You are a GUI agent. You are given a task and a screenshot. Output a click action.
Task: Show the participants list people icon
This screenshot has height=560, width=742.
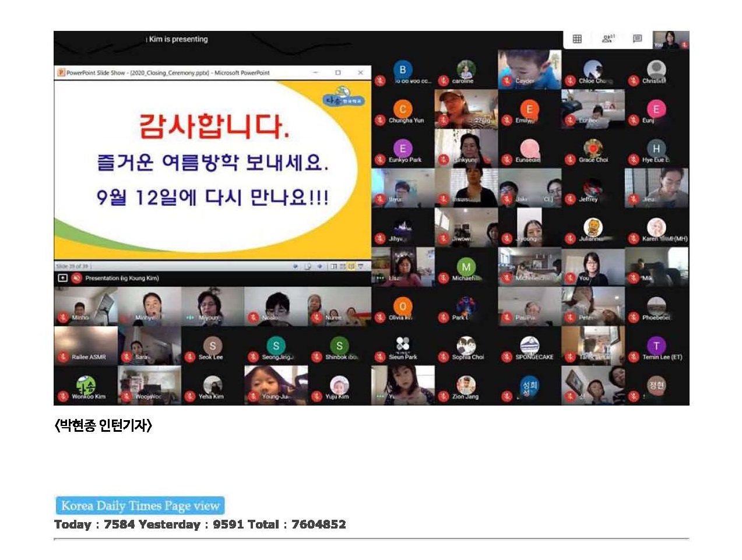coord(607,39)
